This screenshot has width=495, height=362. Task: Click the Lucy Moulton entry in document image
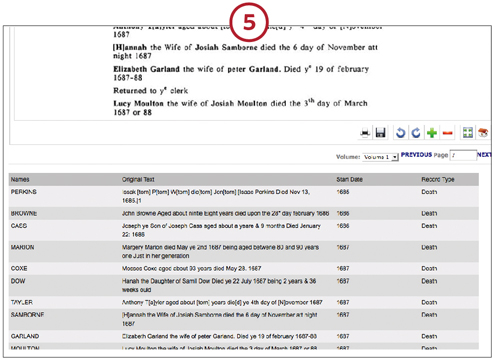pyautogui.click(x=240, y=107)
